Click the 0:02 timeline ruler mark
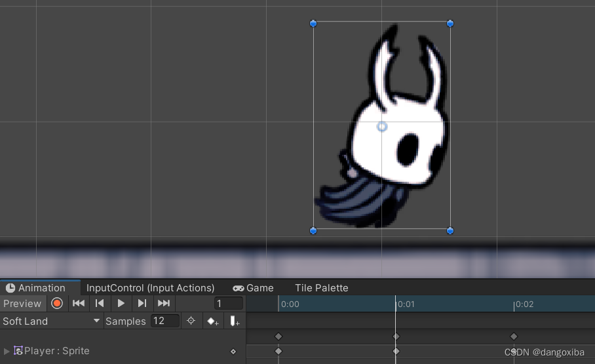595x364 pixels. [x=524, y=304]
